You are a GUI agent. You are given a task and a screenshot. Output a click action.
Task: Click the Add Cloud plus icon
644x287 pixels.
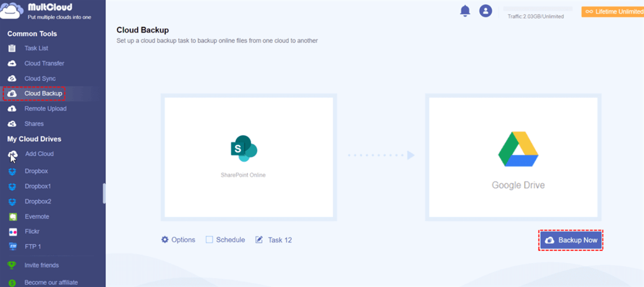click(x=12, y=154)
